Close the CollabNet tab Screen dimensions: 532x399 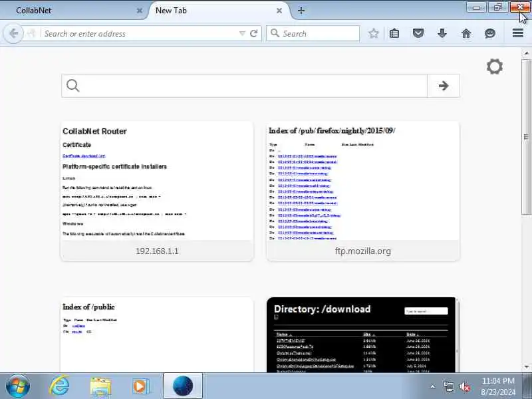click(x=140, y=11)
